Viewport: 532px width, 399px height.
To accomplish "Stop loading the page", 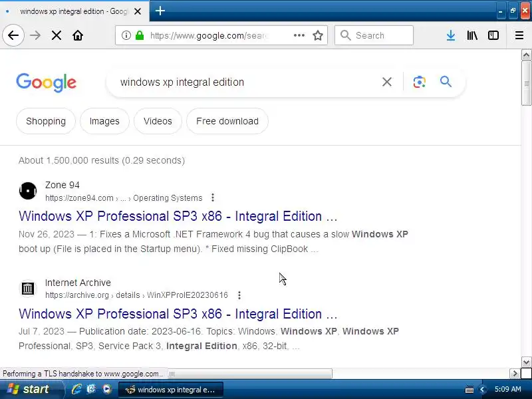I will point(57,35).
